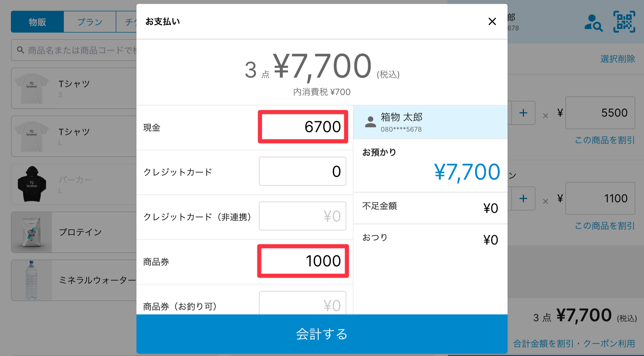Select the 物販 tab

point(37,22)
